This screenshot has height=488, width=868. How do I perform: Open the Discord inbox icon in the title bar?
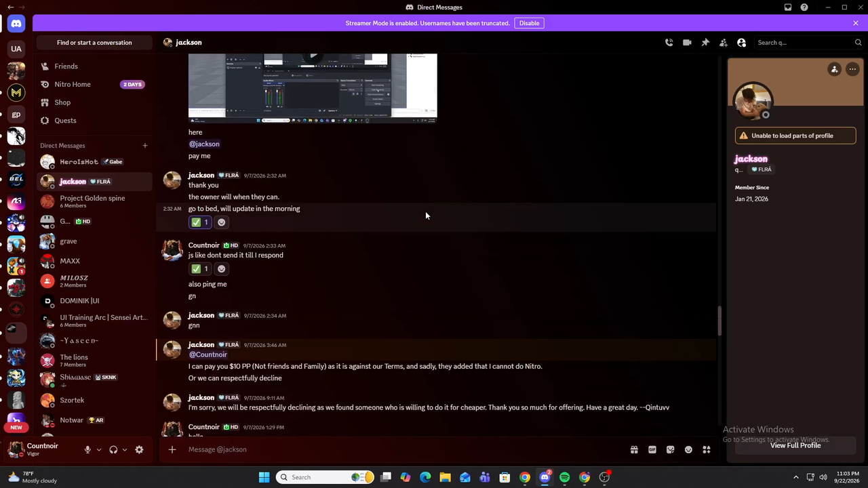[x=788, y=7]
